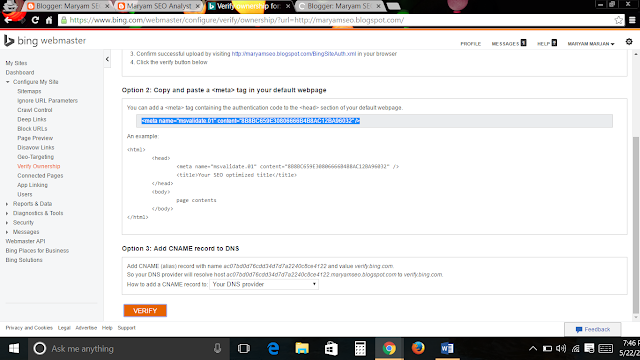Viewport: 640px width, 360px height.
Task: Click the volume speaker tray icon
Action: coord(561,349)
